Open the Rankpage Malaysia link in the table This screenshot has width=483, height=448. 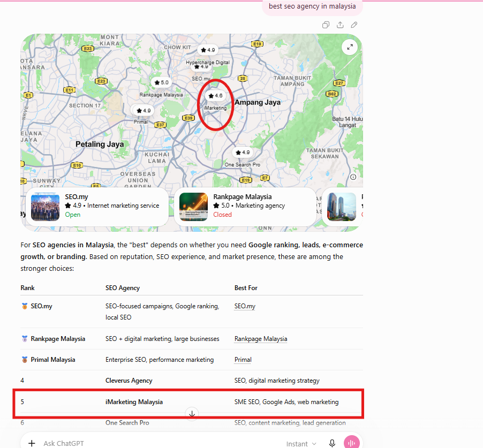[x=261, y=339]
